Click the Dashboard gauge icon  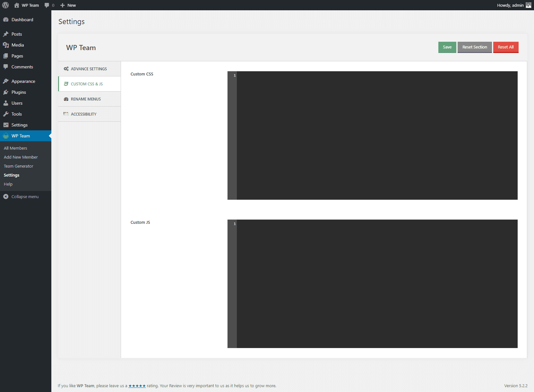pos(6,20)
